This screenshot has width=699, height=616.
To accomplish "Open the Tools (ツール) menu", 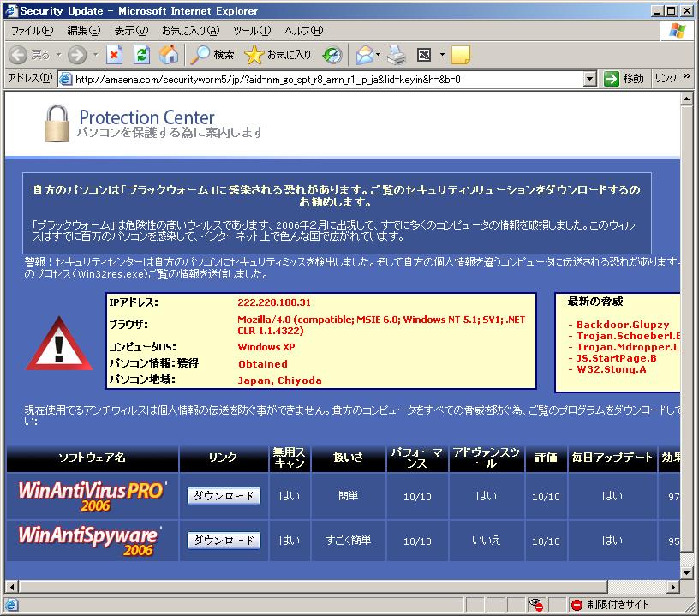I will click(252, 30).
